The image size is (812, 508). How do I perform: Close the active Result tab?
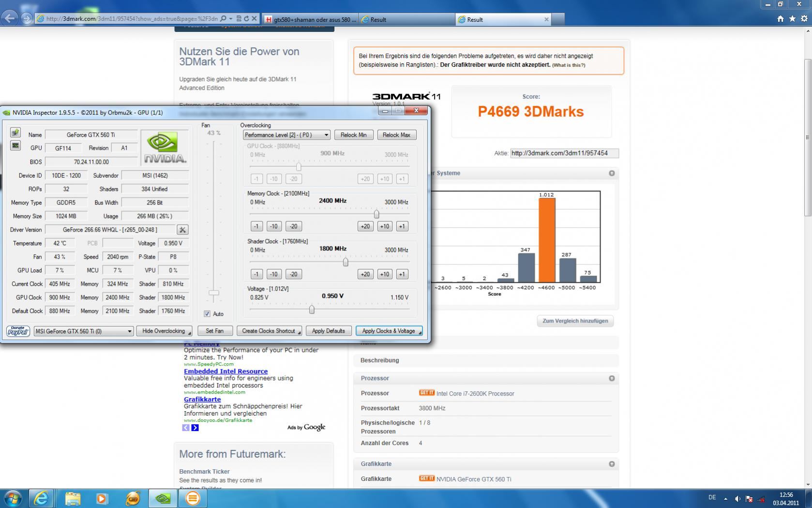546,19
